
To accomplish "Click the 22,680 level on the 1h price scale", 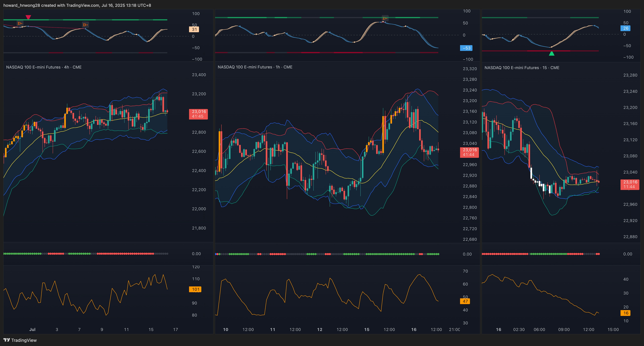I will pos(470,239).
